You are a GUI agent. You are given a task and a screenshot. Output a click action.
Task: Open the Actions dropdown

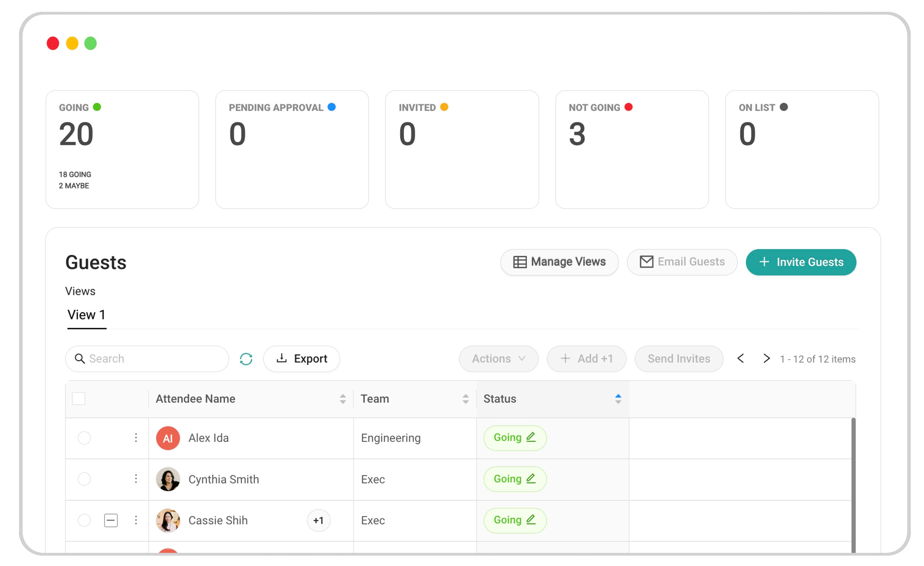pos(498,359)
